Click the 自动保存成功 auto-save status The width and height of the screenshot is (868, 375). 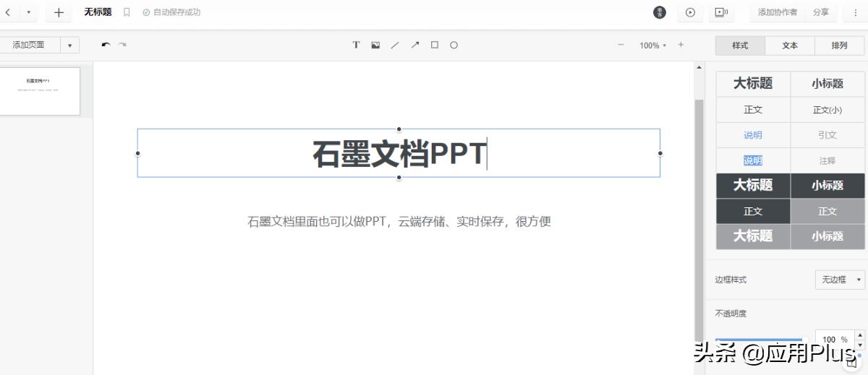point(171,12)
